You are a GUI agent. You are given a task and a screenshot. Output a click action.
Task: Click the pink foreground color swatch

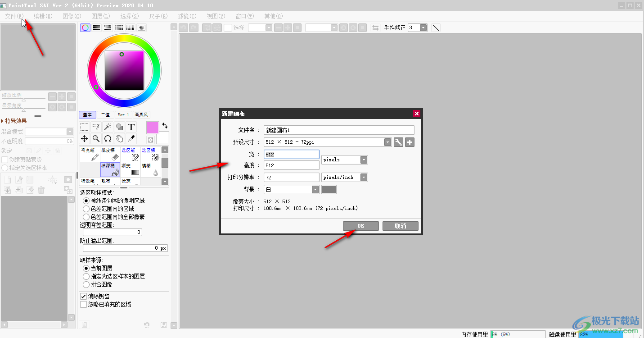(x=153, y=128)
